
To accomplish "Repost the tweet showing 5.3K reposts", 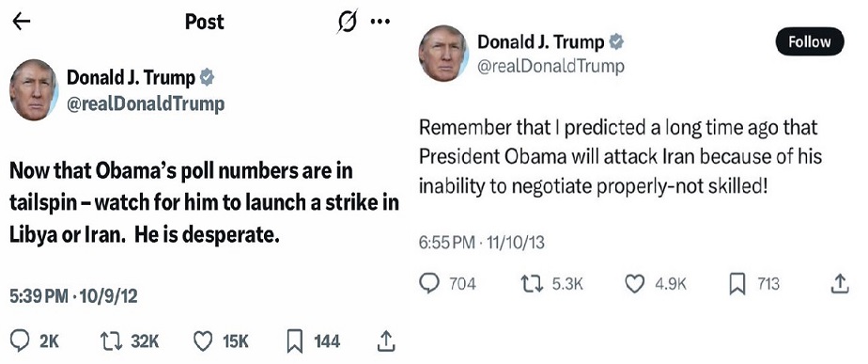I will pos(533,284).
